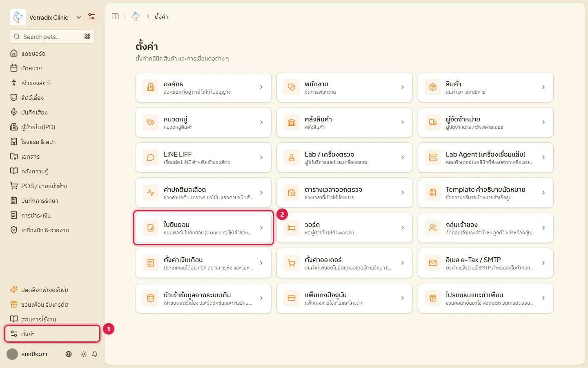Viewport: 588px width, 368px height.
Task: Toggle the sidebar panel icon
Action: click(115, 16)
